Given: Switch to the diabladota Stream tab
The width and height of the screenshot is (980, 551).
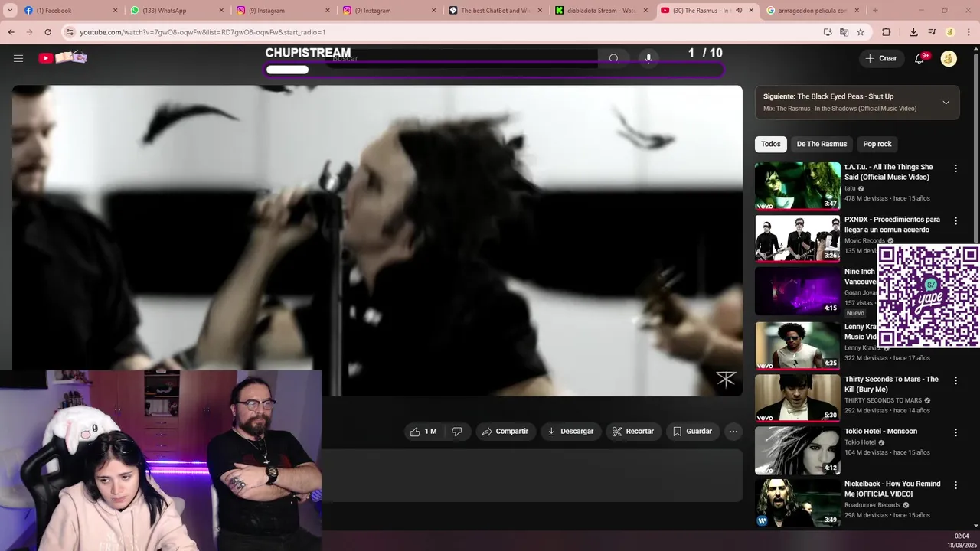Looking at the screenshot, I should click(601, 11).
